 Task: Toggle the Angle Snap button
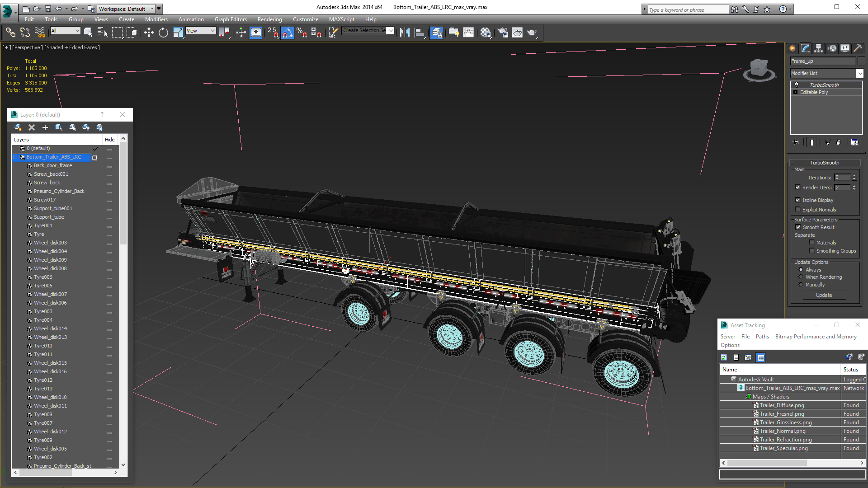pyautogui.click(x=287, y=32)
